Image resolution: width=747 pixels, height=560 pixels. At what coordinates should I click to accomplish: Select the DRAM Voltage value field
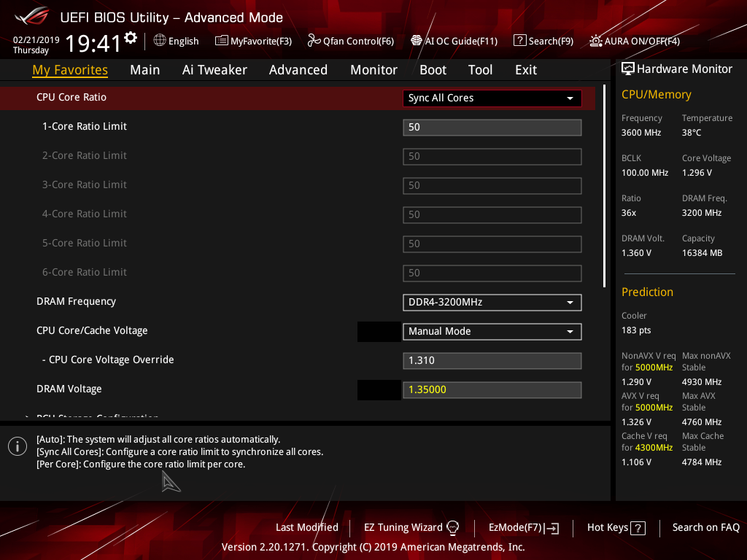pos(492,389)
